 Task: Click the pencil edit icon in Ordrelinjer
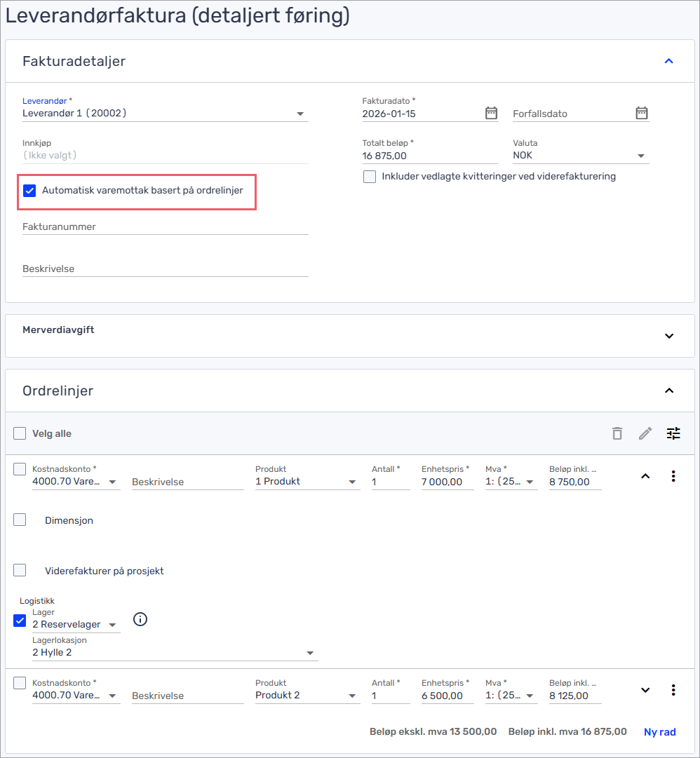(645, 433)
